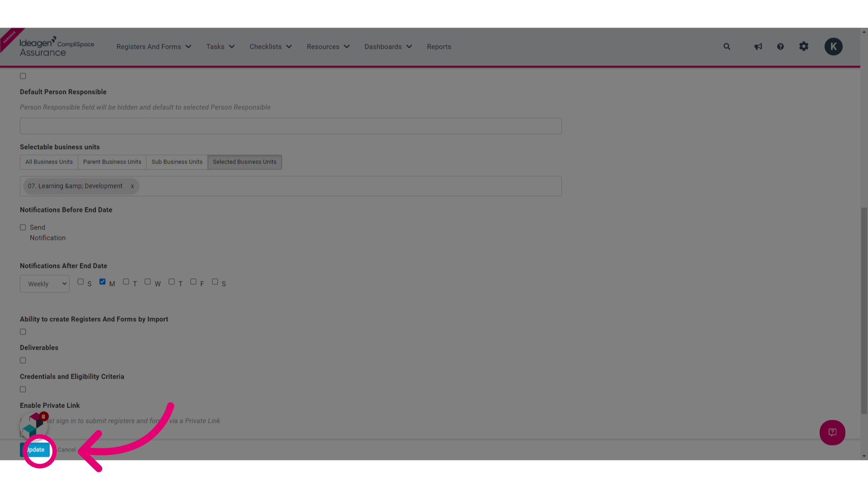
Task: Check the Friday F checkbox
Action: tap(193, 282)
